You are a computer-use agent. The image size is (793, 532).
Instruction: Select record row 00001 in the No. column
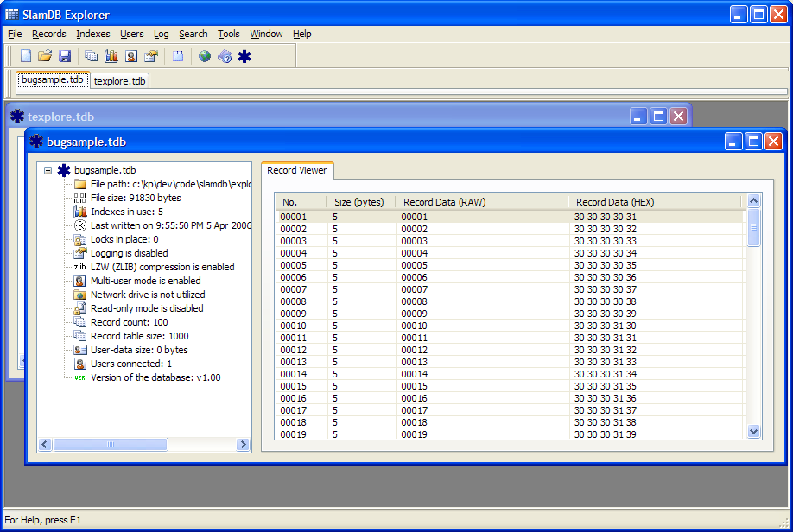294,217
